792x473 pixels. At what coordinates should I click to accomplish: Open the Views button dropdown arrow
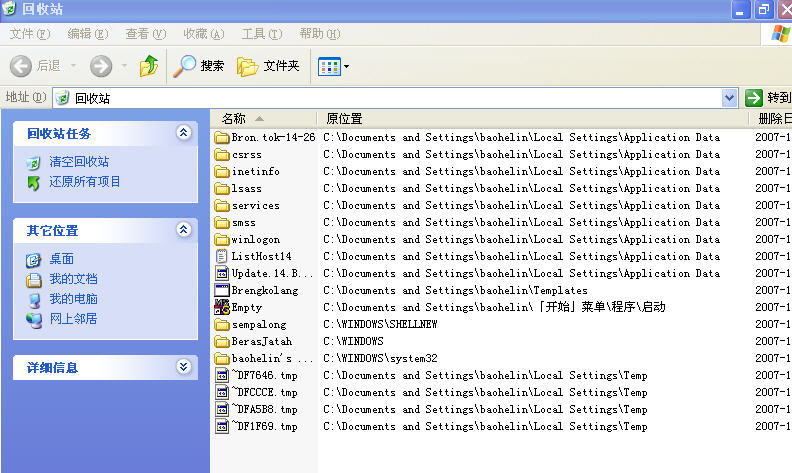(346, 66)
